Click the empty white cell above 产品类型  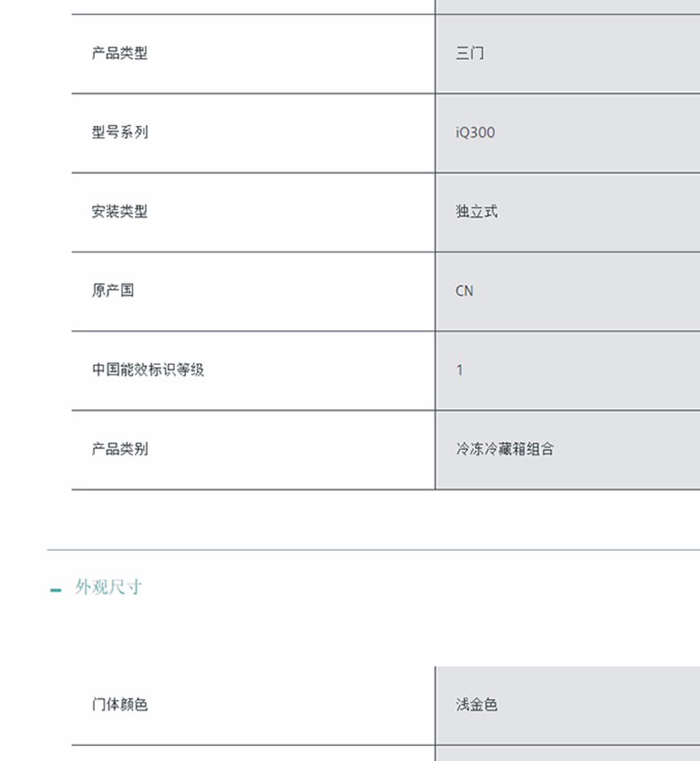(x=253, y=6)
